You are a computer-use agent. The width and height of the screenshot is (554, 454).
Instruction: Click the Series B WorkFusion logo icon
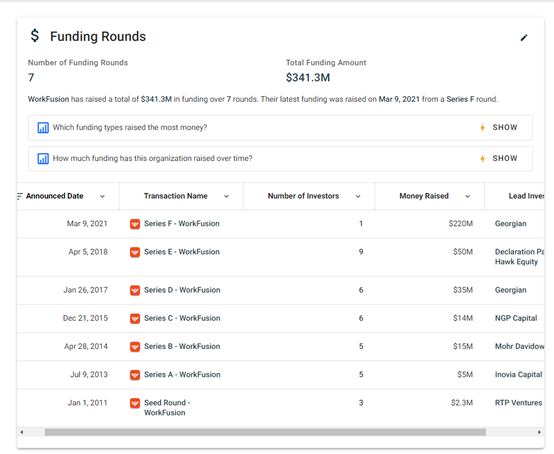tap(135, 347)
